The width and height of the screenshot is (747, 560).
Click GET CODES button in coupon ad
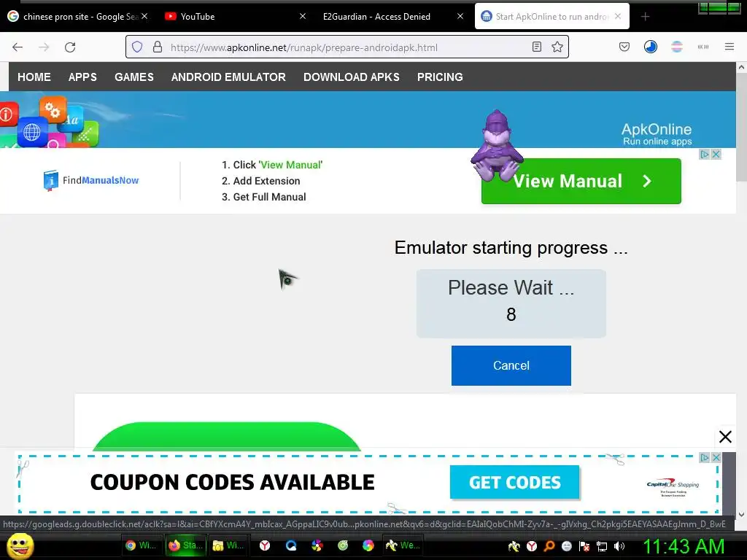(x=514, y=483)
